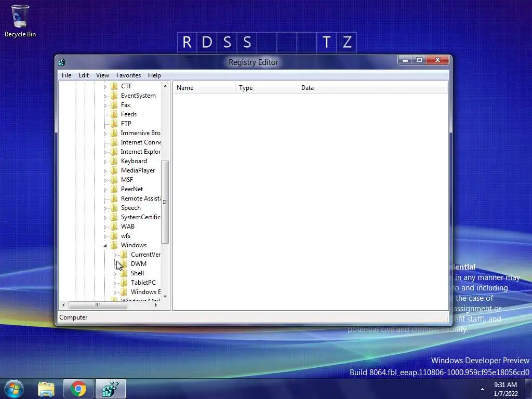Select the Remote Assistance folder icon
The width and height of the screenshot is (532, 399).
tap(114, 198)
